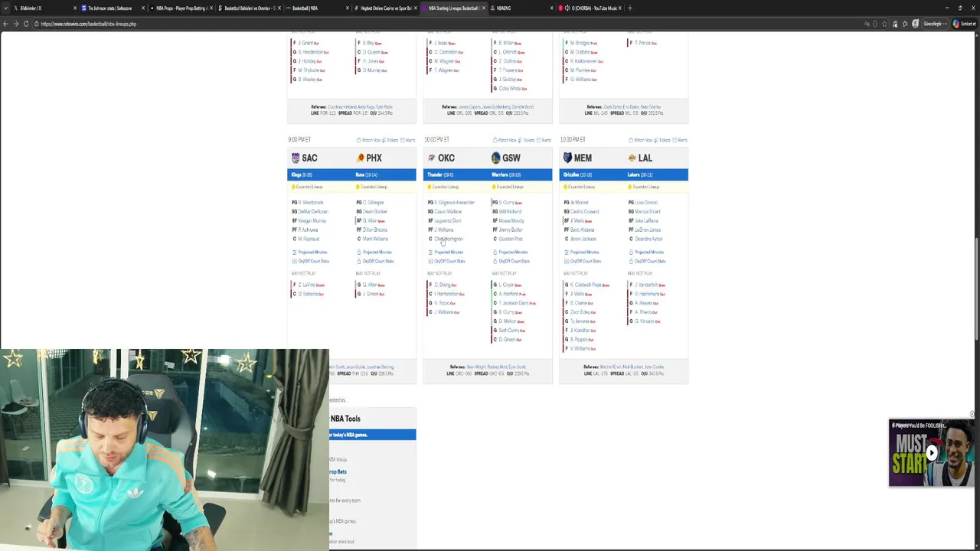Click A. Horford in Warriors may-not-play list
The height and width of the screenshot is (551, 980).
[x=508, y=294]
